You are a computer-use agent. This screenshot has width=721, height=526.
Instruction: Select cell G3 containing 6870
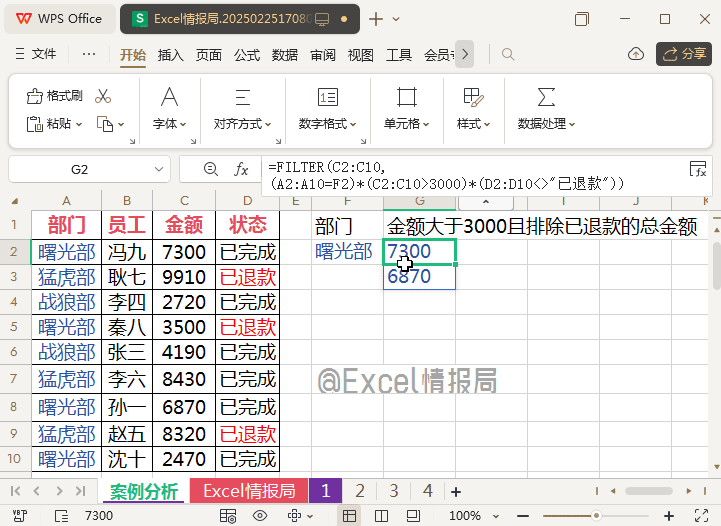[419, 277]
